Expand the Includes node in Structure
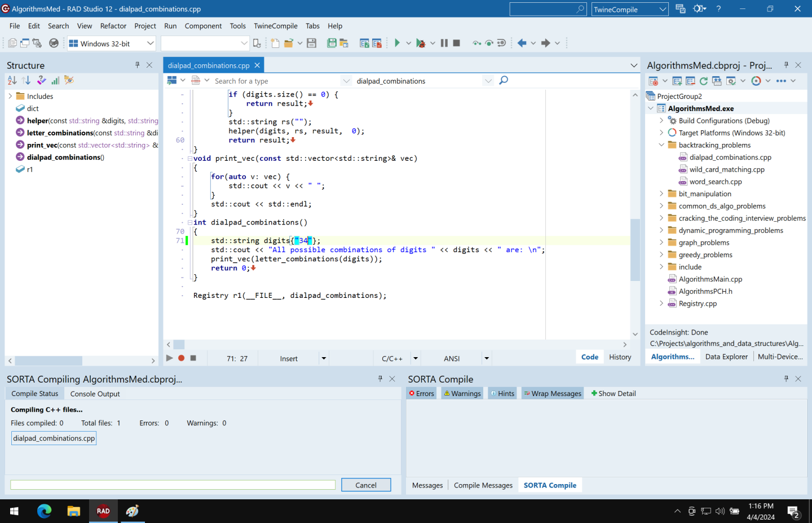This screenshot has height=523, width=812. pyautogui.click(x=10, y=96)
